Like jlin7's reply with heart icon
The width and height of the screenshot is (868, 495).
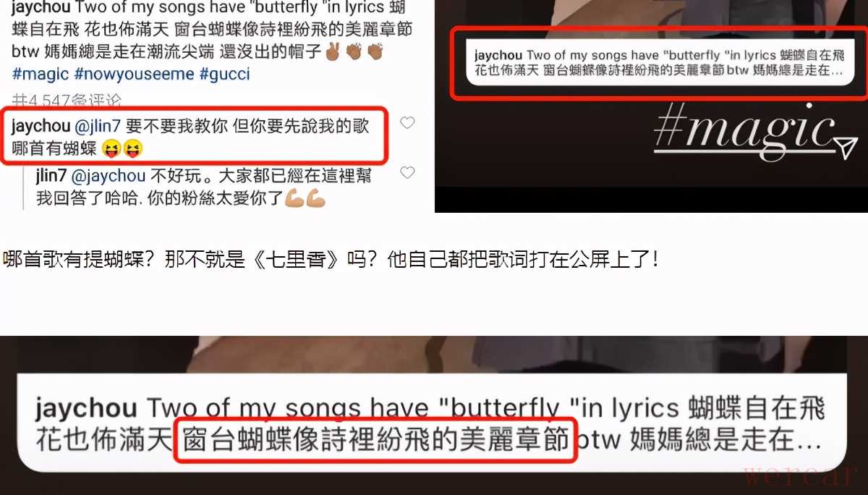pos(407,173)
